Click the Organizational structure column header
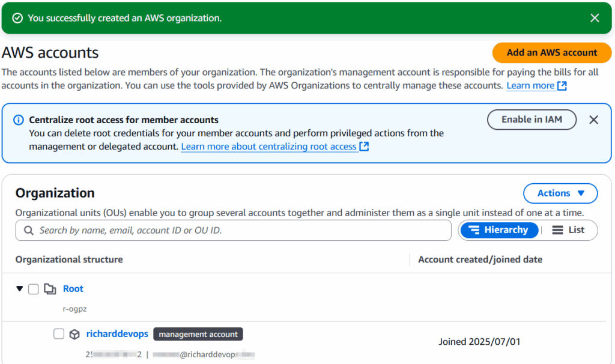This screenshot has height=364, width=615. pyautogui.click(x=69, y=259)
